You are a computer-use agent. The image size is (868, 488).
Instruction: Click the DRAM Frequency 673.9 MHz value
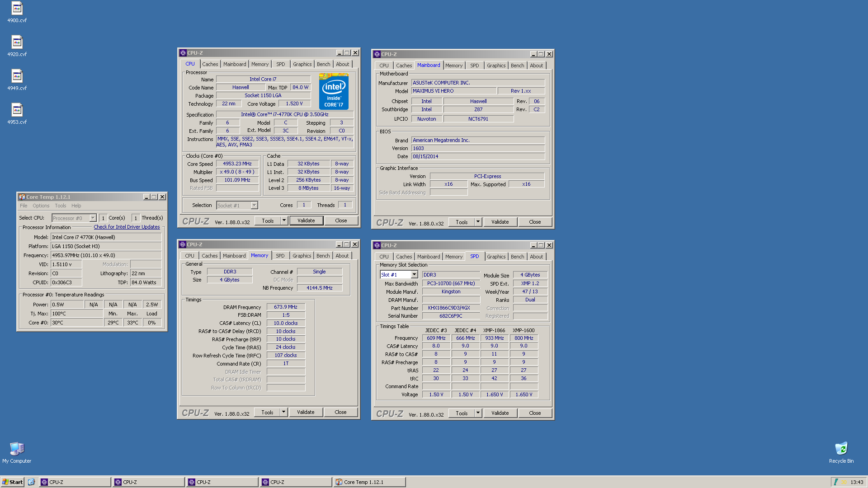(286, 307)
